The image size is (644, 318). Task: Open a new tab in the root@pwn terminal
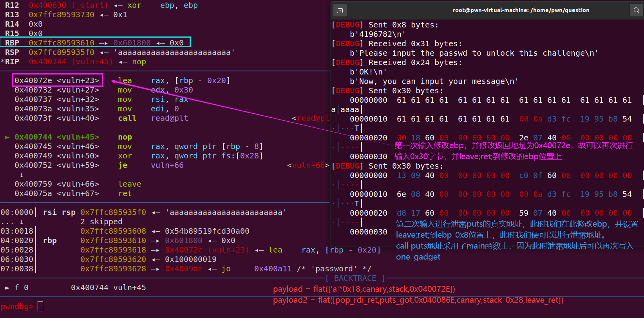coord(340,10)
